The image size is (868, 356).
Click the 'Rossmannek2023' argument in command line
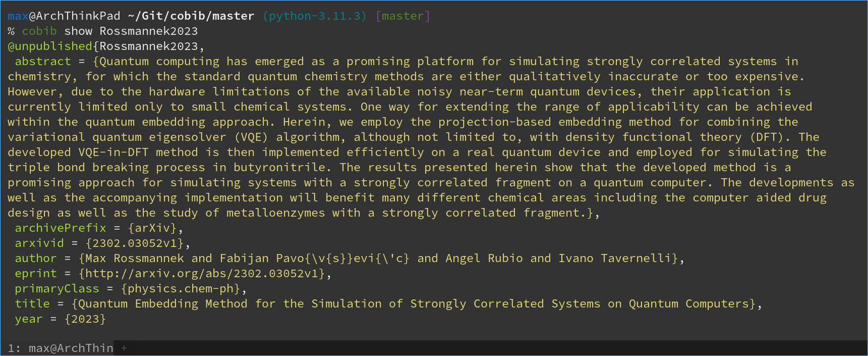click(149, 31)
